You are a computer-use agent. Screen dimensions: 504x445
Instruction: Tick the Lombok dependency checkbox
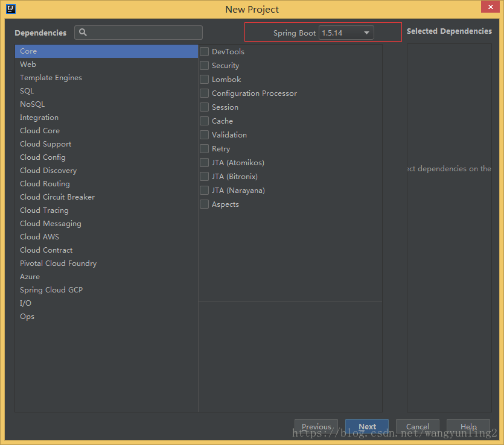(204, 79)
